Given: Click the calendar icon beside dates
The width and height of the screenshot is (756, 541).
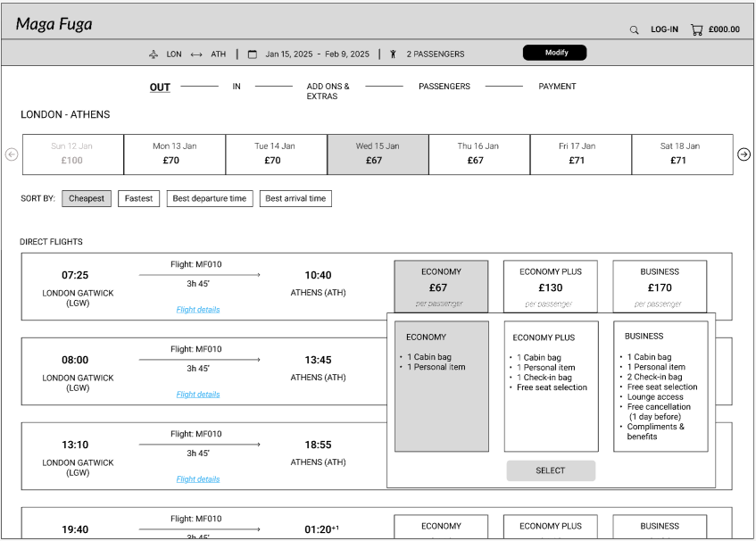Looking at the screenshot, I should point(253,54).
